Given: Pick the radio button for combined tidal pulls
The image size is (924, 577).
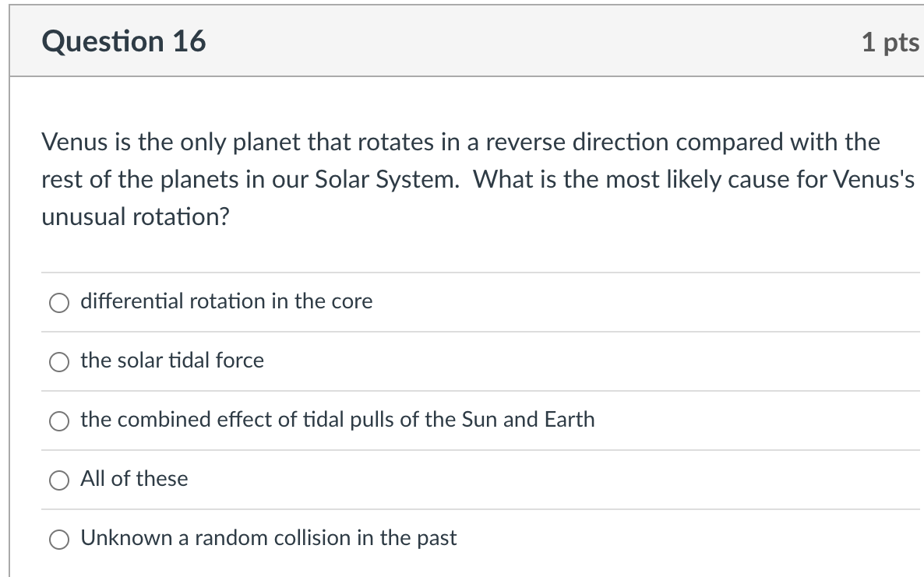Looking at the screenshot, I should click(60, 420).
